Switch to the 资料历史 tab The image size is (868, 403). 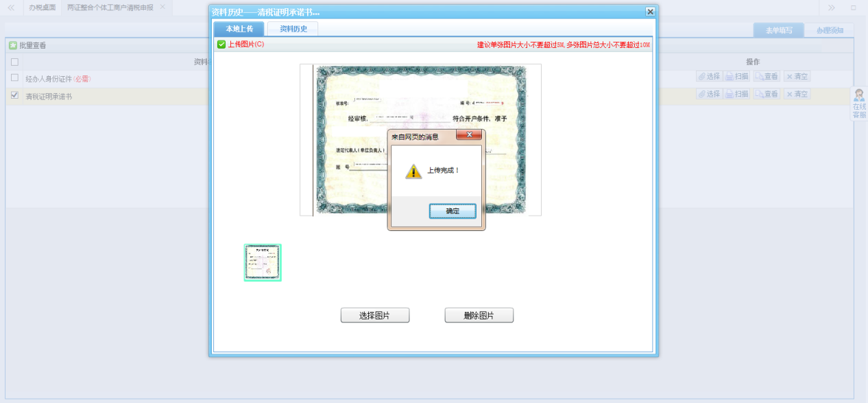293,29
